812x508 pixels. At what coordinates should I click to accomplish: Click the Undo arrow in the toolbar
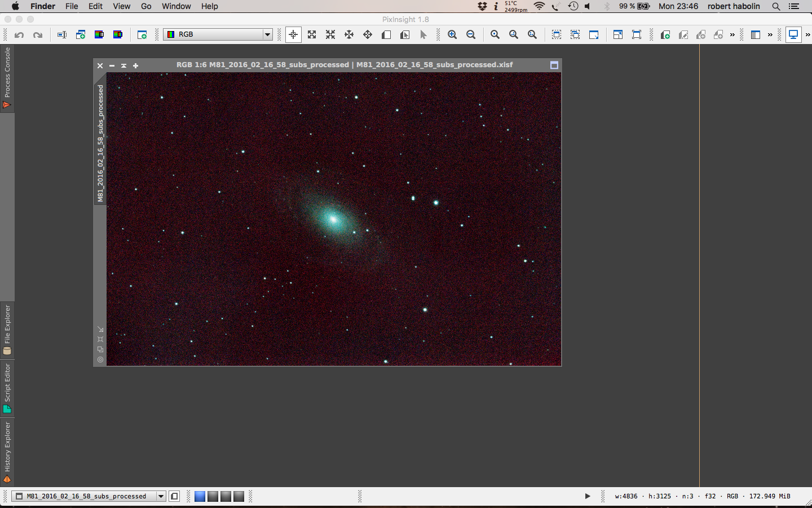[19, 35]
